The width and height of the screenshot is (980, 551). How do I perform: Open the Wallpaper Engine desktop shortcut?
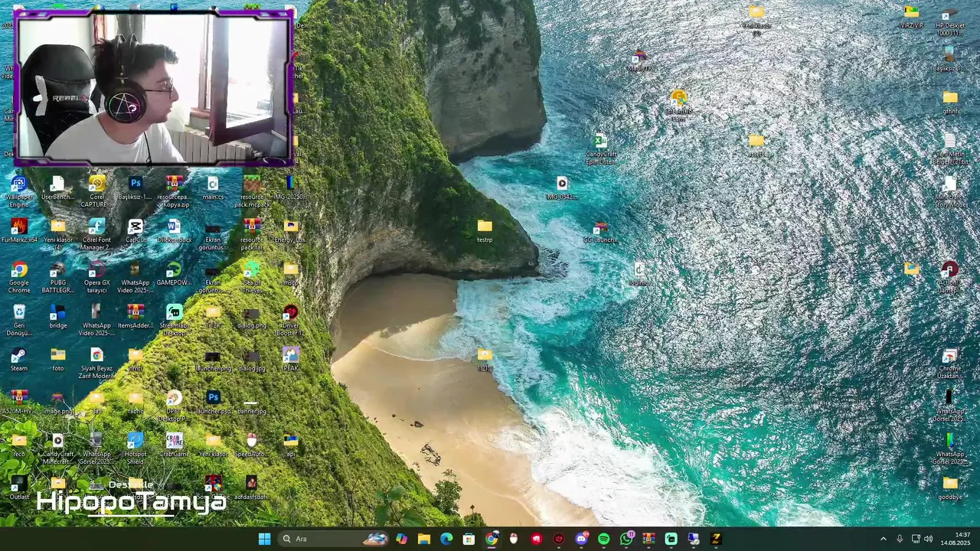tap(19, 191)
